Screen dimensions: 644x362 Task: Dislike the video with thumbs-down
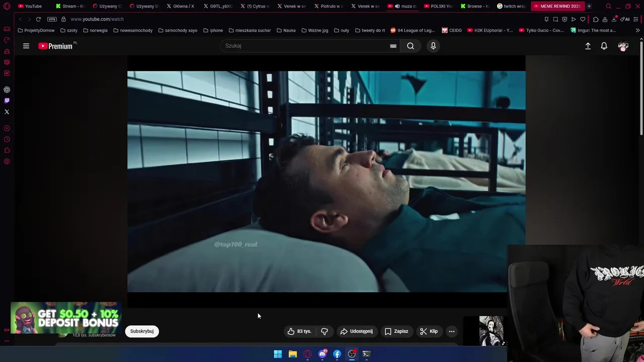[325, 331]
